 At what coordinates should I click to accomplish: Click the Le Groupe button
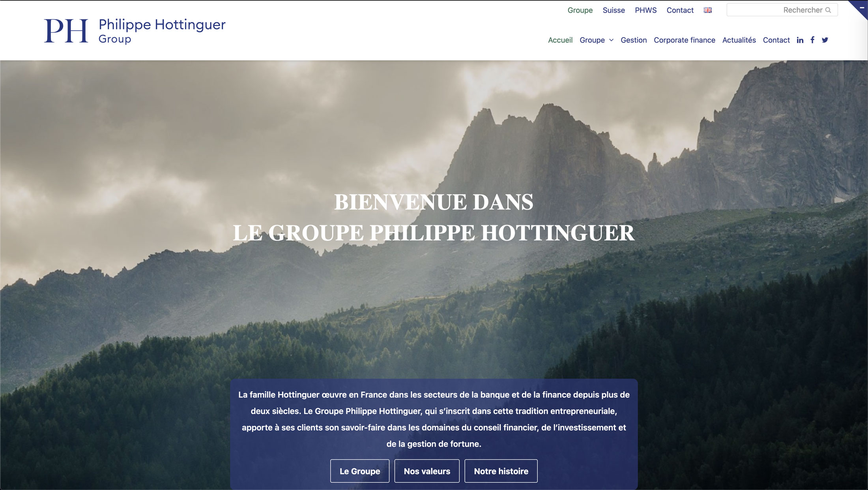click(359, 471)
